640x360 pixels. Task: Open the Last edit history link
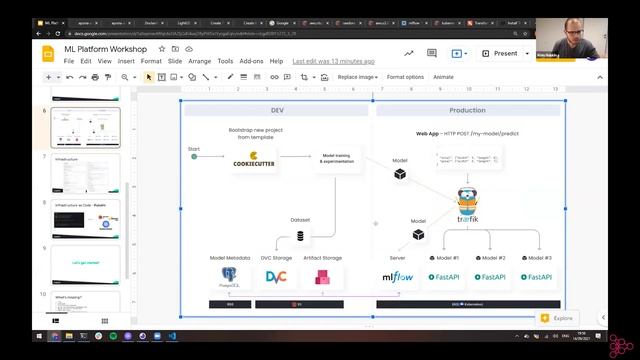[x=333, y=61]
